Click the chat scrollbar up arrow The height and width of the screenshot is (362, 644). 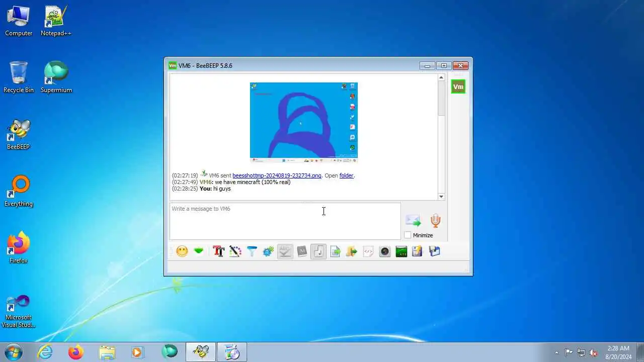(x=441, y=77)
